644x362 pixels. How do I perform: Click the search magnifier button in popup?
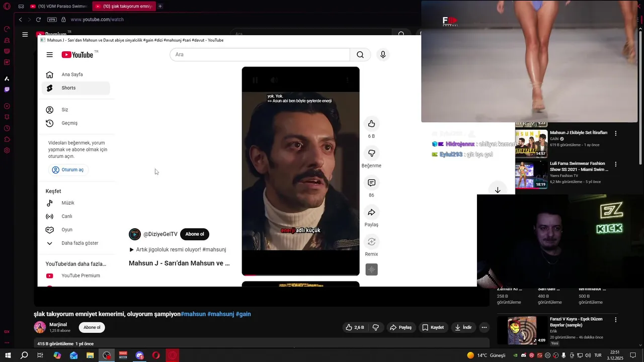click(x=360, y=55)
